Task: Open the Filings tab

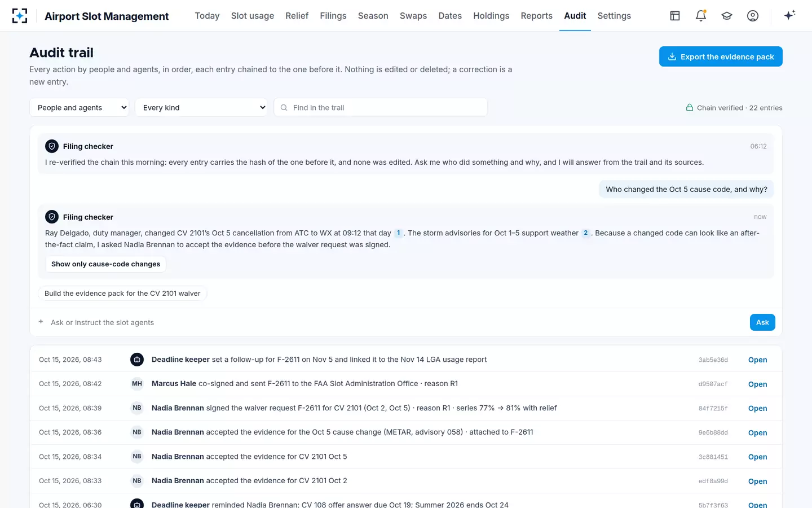Action: coord(333,16)
